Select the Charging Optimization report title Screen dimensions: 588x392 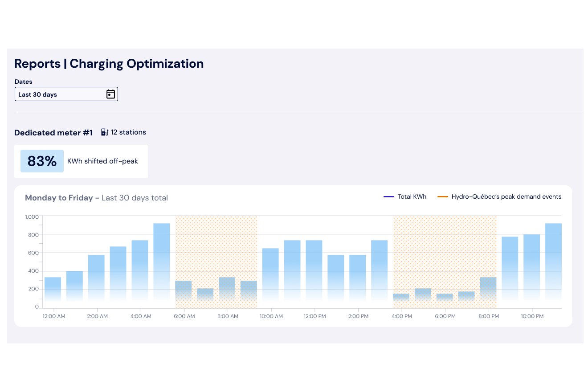point(136,63)
